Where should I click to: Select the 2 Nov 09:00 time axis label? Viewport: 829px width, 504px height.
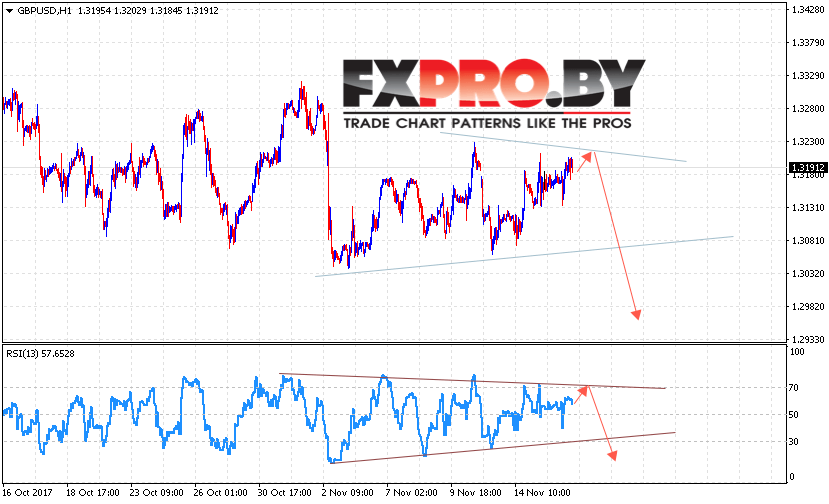click(347, 492)
